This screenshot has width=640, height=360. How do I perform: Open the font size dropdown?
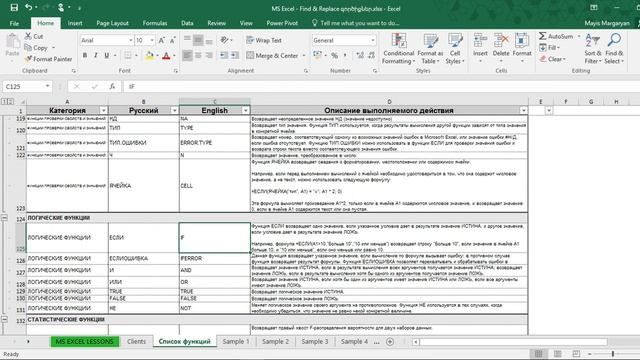tap(152, 40)
